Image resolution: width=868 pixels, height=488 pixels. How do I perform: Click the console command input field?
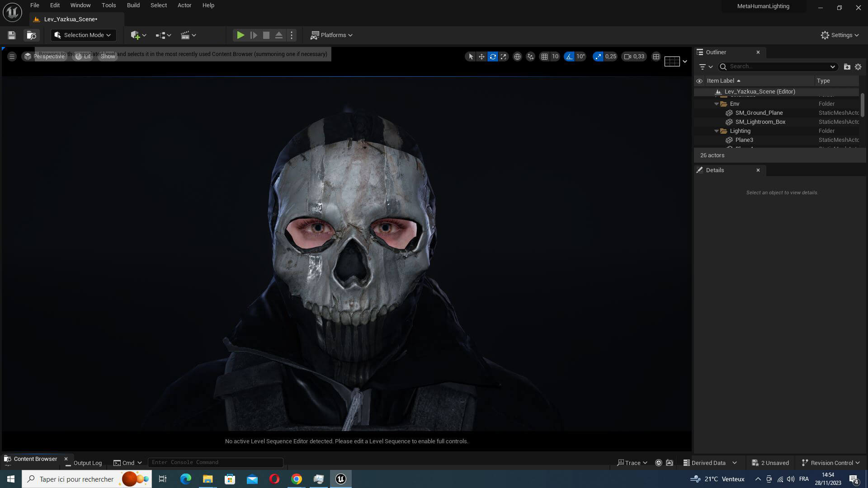tap(216, 463)
